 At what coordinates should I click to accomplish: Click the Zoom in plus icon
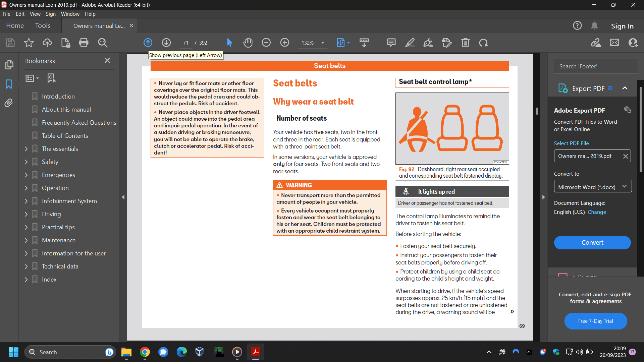pyautogui.click(x=285, y=43)
